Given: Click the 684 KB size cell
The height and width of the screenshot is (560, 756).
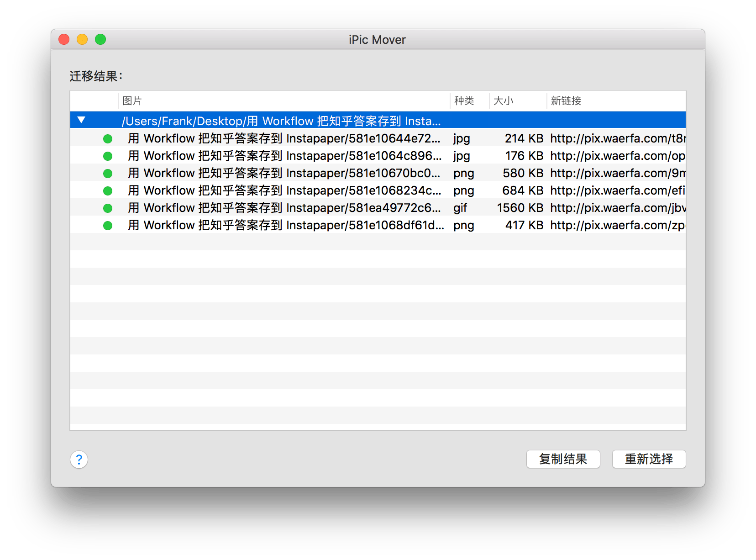Looking at the screenshot, I should pyautogui.click(x=523, y=190).
